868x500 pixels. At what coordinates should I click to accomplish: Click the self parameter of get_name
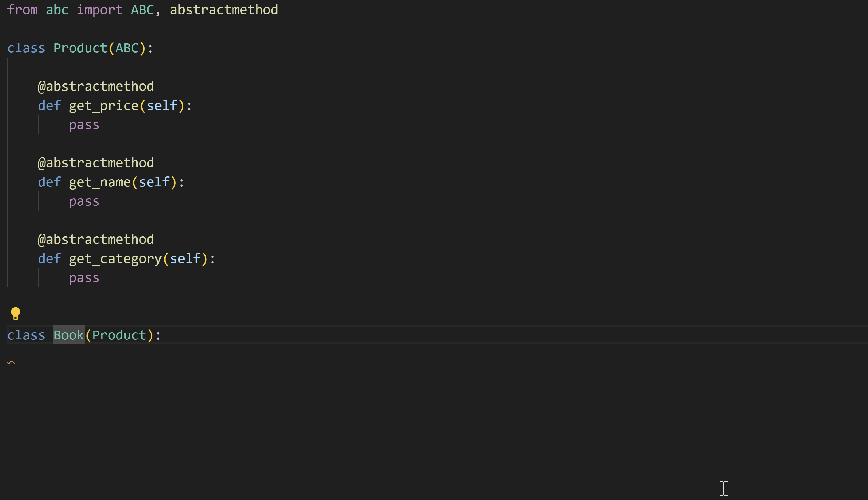pyautogui.click(x=154, y=182)
